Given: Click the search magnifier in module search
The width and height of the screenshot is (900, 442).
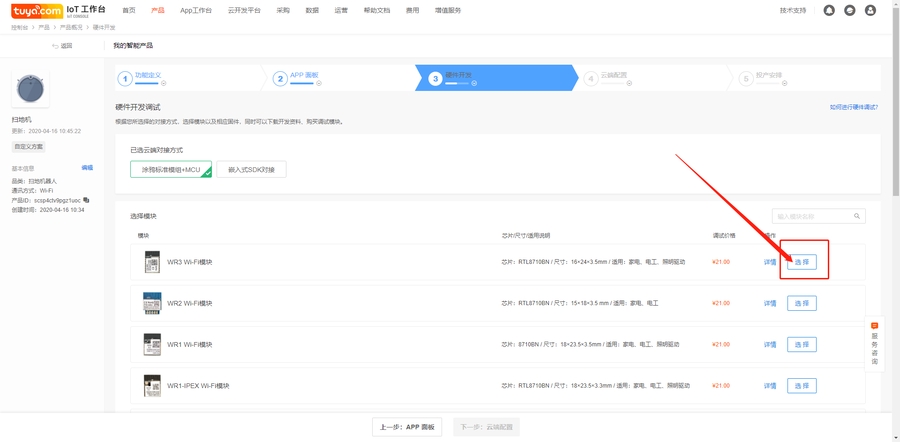Looking at the screenshot, I should pos(857,216).
